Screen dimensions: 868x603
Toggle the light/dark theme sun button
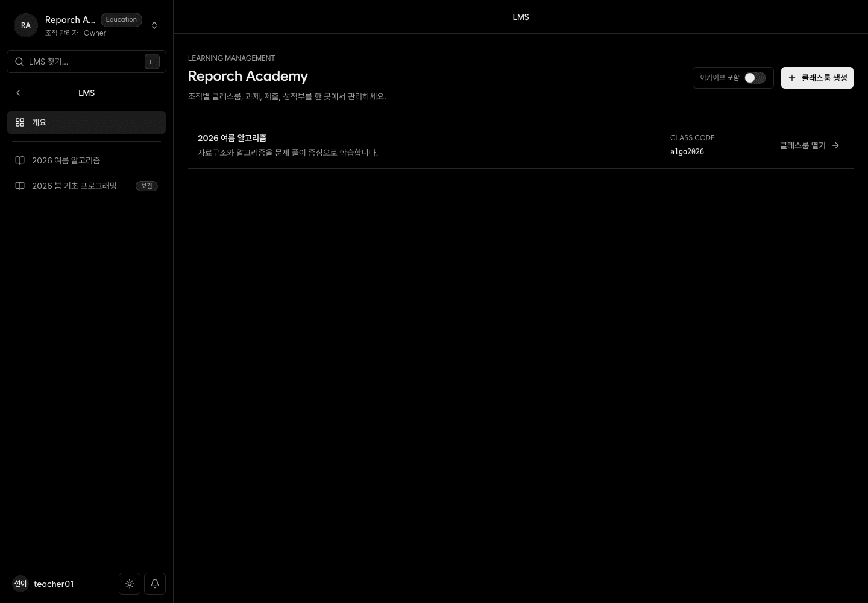tap(130, 584)
